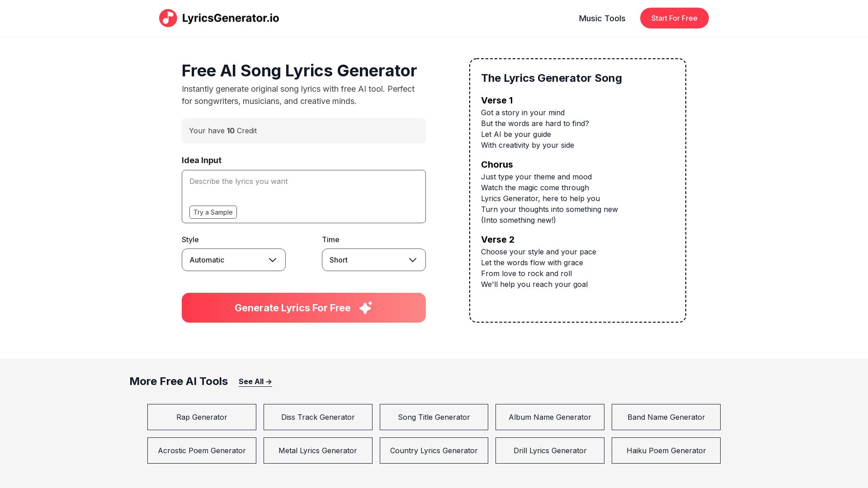868x488 pixels.
Task: Open the Style dropdown chevron
Action: pyautogui.click(x=273, y=260)
